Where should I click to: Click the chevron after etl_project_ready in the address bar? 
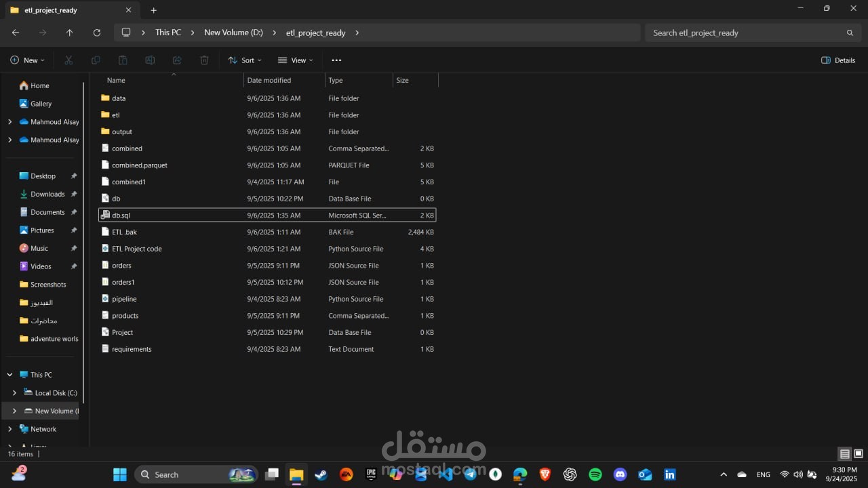point(357,33)
